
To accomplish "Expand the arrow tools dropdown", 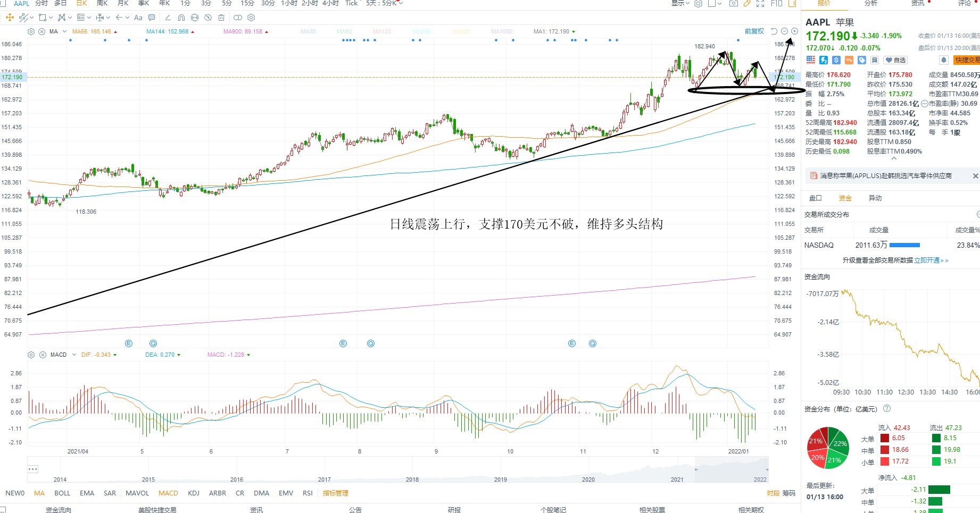I will [127, 18].
